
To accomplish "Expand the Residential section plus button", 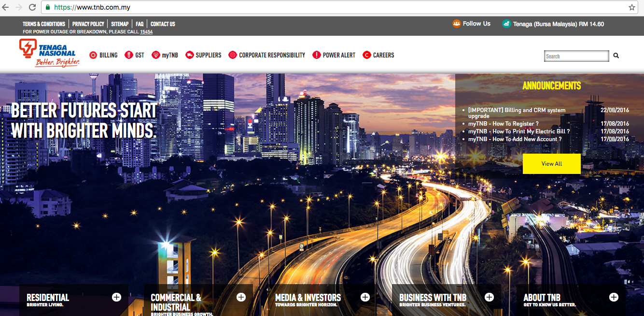I will [x=116, y=297].
